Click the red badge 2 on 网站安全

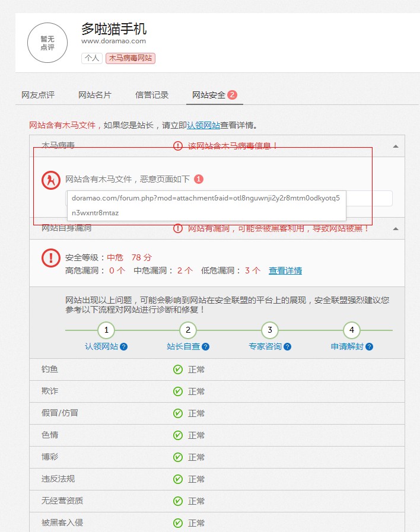pyautogui.click(x=232, y=95)
